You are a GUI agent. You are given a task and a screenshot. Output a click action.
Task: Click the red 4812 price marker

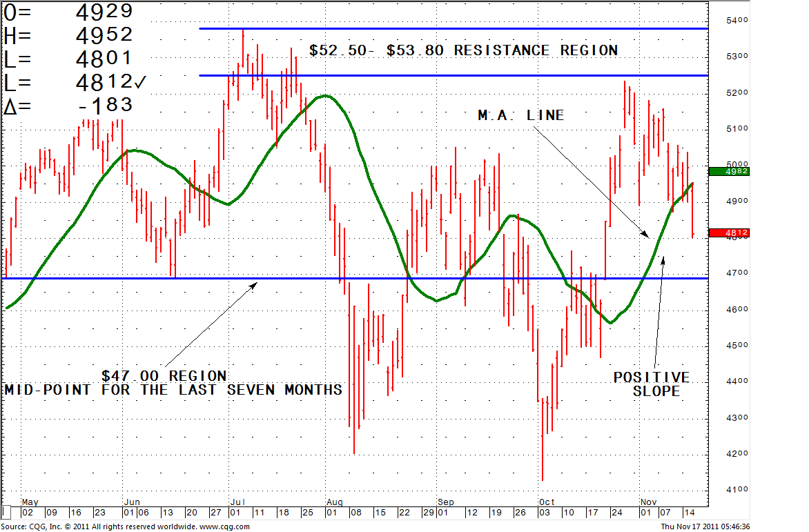(728, 233)
